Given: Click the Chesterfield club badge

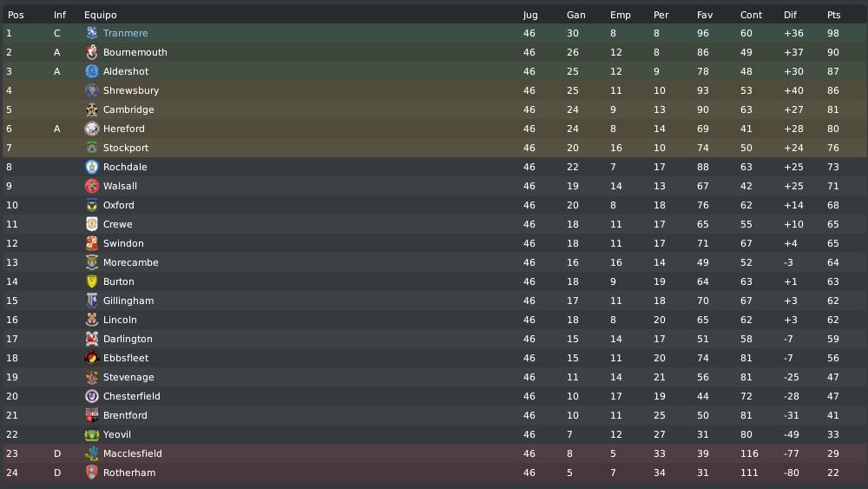Looking at the screenshot, I should [92, 396].
